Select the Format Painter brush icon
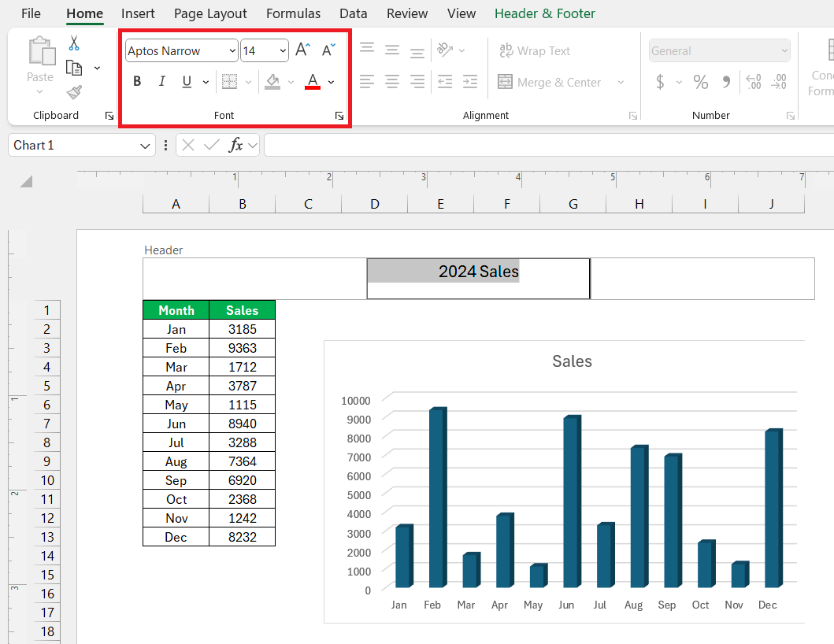The height and width of the screenshot is (644, 834). [x=74, y=93]
